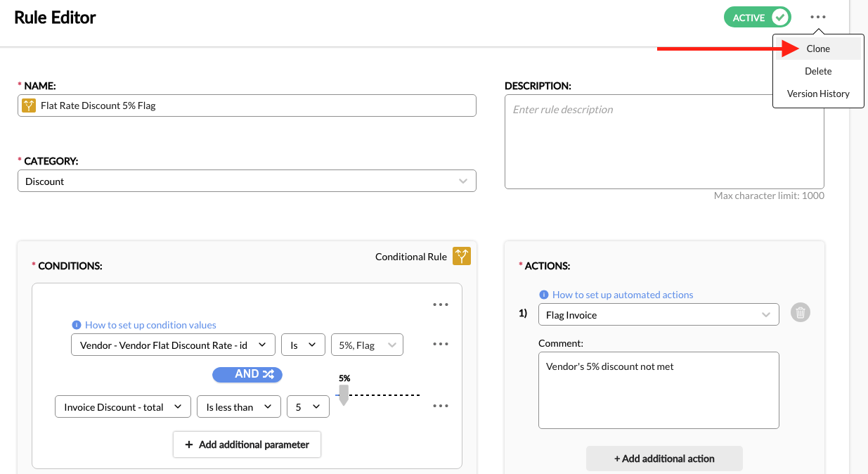Image resolution: width=868 pixels, height=474 pixels.
Task: Choose Version History from the menu
Action: tap(818, 94)
